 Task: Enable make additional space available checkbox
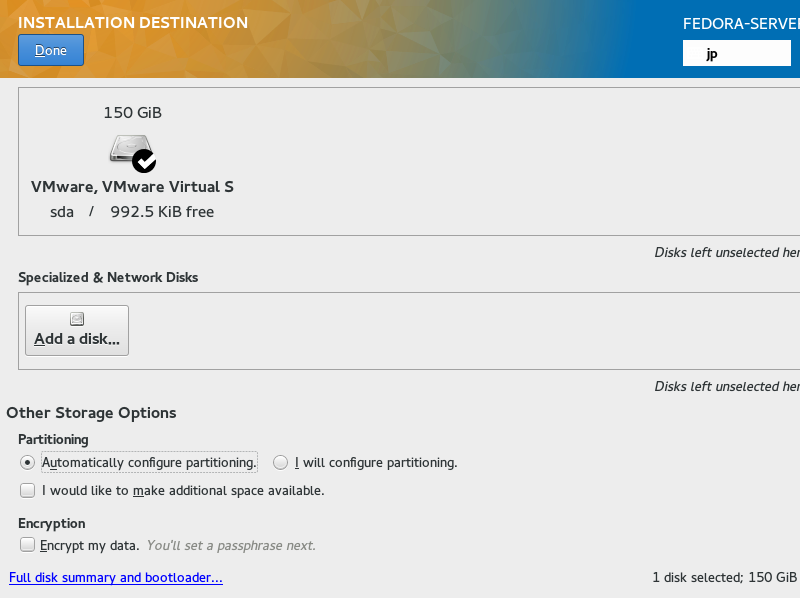click(x=28, y=490)
